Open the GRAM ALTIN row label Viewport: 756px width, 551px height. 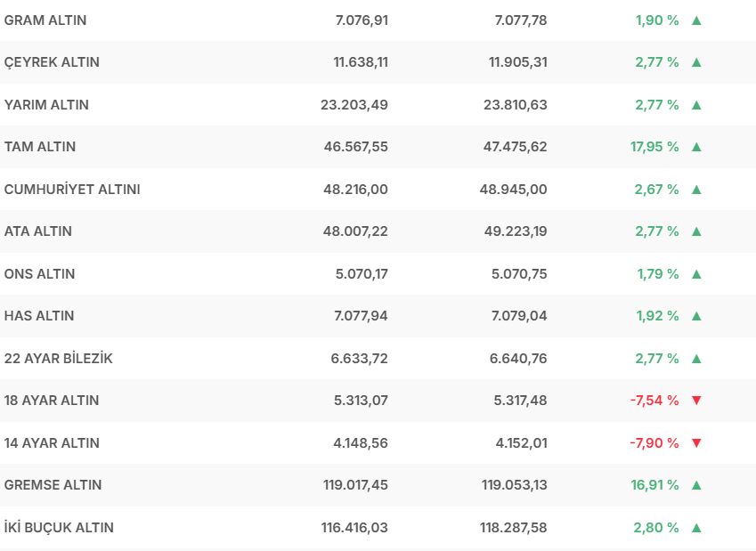pyautogui.click(x=45, y=20)
